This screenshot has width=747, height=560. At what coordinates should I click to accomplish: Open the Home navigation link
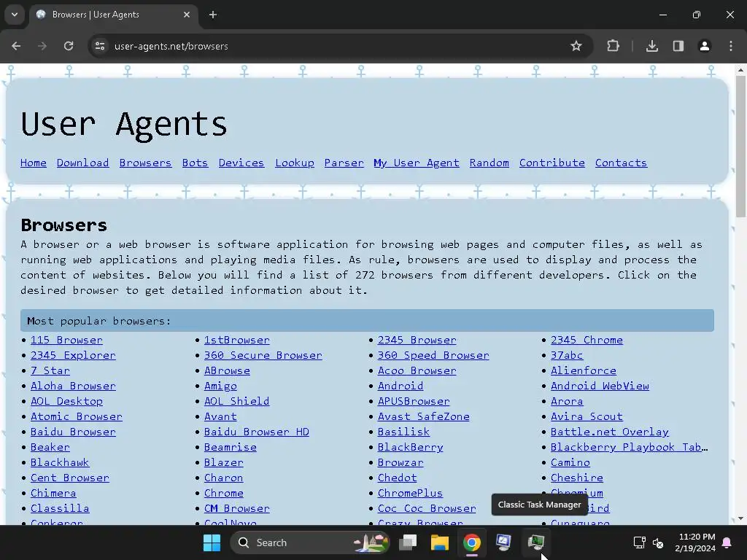34,163
